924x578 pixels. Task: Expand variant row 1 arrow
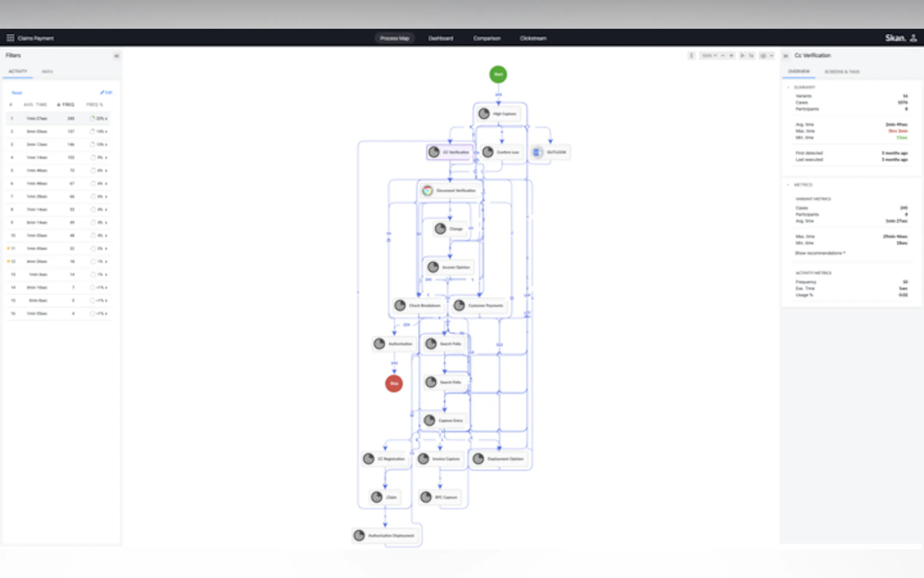pyautogui.click(x=106, y=119)
